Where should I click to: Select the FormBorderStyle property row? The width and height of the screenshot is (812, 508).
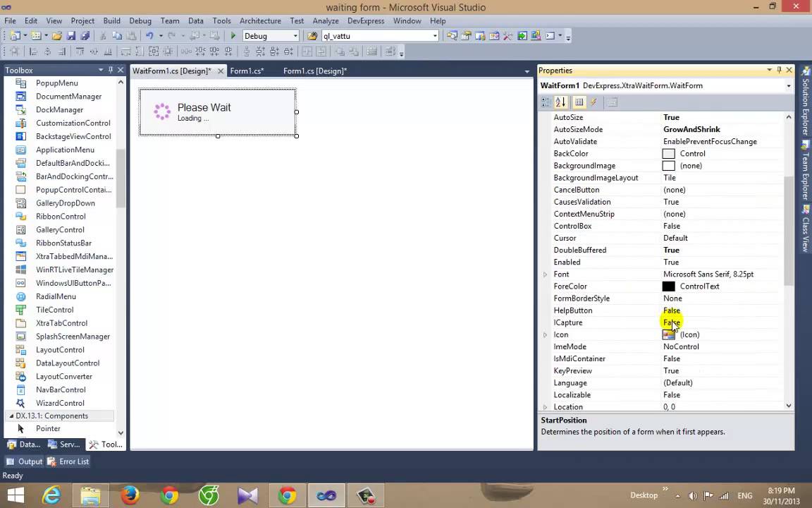(667, 298)
